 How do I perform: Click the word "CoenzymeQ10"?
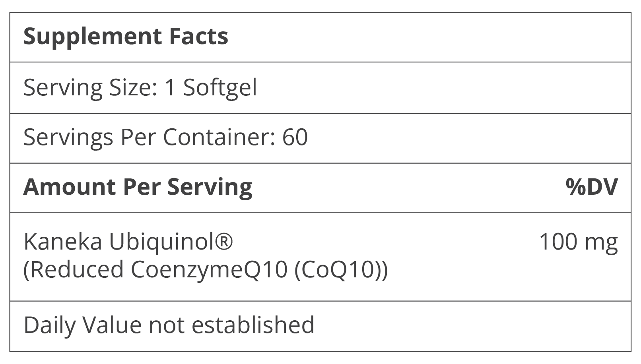click(x=209, y=270)
